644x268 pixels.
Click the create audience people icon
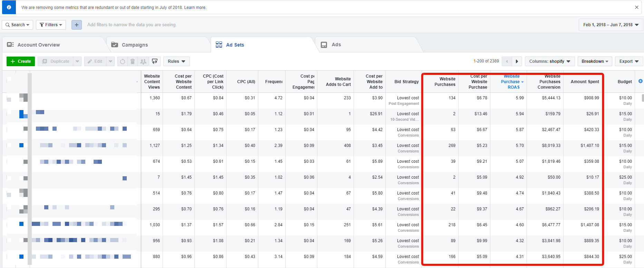pyautogui.click(x=143, y=61)
